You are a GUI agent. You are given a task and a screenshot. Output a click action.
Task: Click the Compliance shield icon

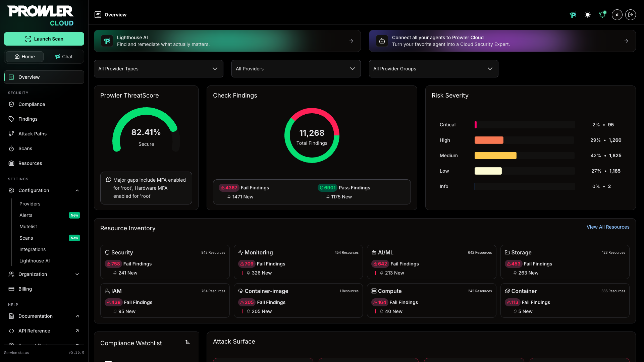click(x=11, y=104)
